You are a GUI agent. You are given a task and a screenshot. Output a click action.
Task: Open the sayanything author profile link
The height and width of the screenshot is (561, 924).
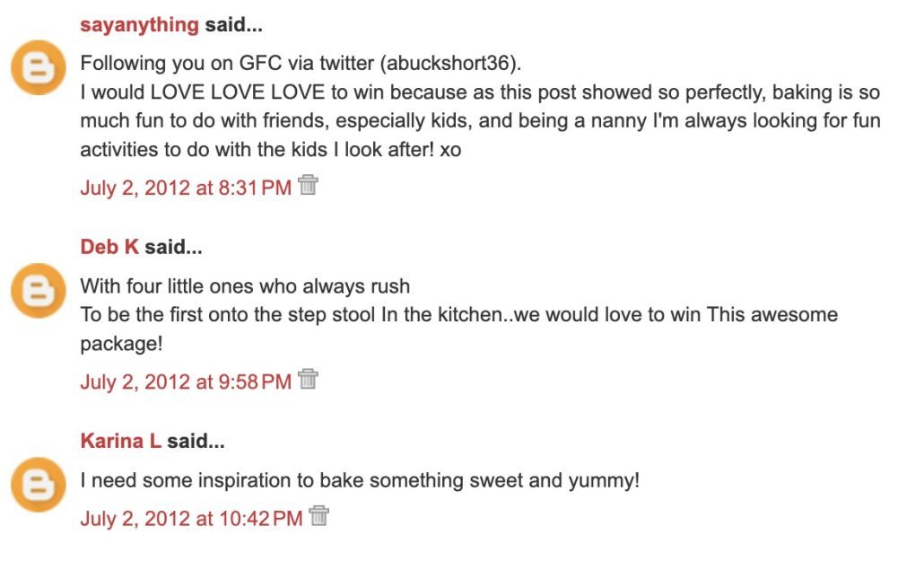coord(139,25)
